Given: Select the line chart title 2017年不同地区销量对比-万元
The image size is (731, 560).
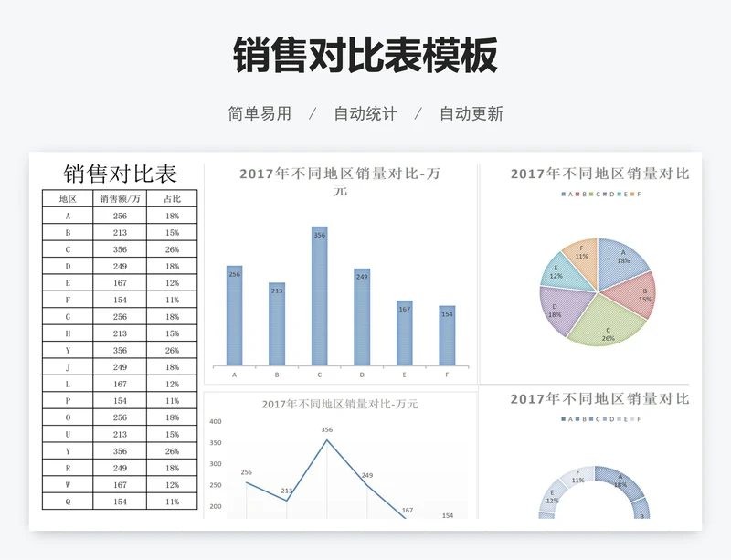Looking at the screenshot, I should coord(340,404).
